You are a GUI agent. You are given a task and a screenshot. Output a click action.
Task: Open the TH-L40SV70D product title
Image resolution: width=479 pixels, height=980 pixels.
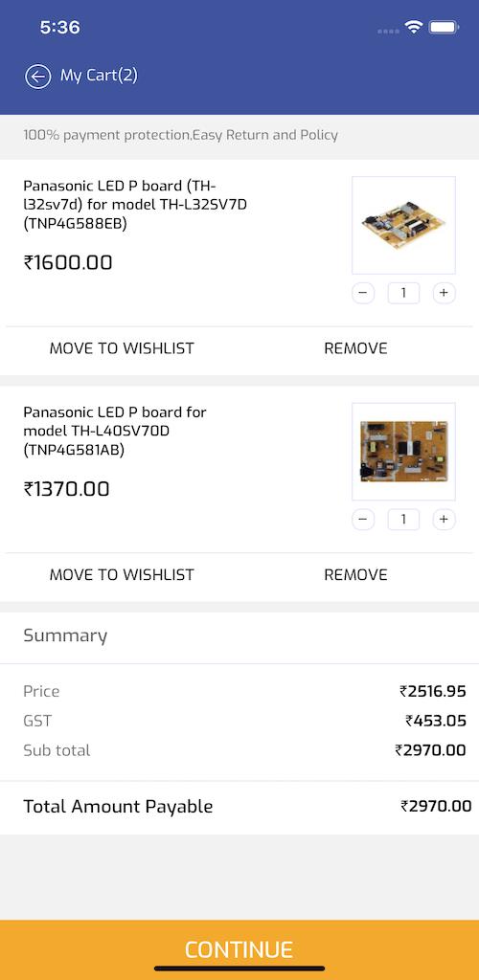click(115, 431)
